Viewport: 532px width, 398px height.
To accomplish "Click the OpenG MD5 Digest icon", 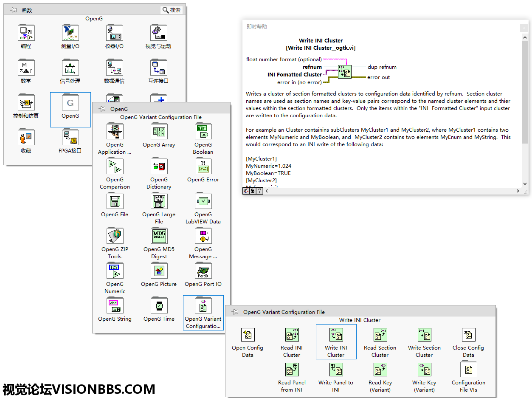I will coord(159,236).
